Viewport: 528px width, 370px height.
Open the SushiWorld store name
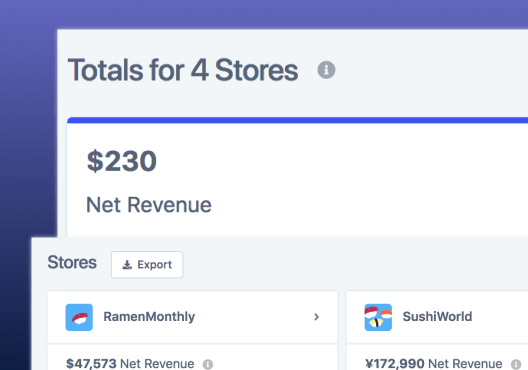point(437,317)
